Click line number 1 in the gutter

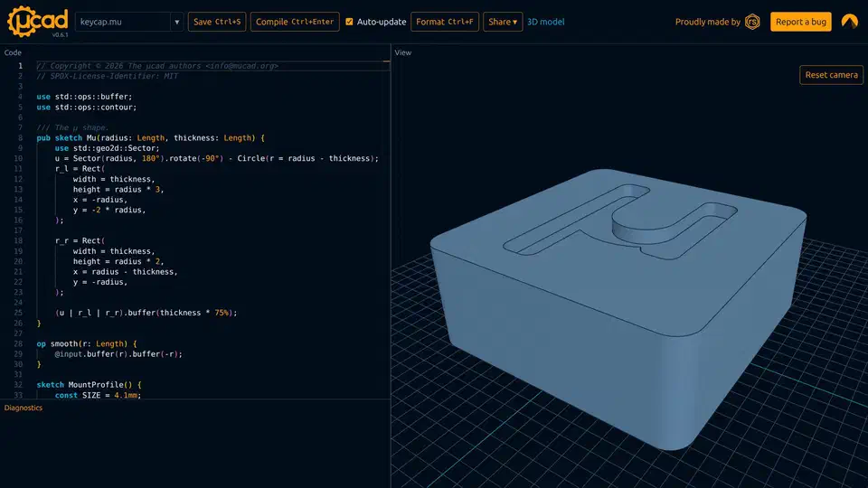[x=21, y=66]
